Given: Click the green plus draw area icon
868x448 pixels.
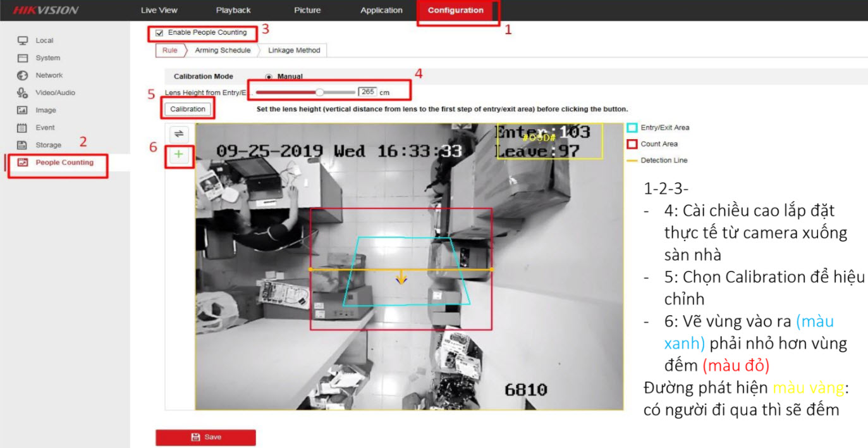Looking at the screenshot, I should [x=179, y=154].
